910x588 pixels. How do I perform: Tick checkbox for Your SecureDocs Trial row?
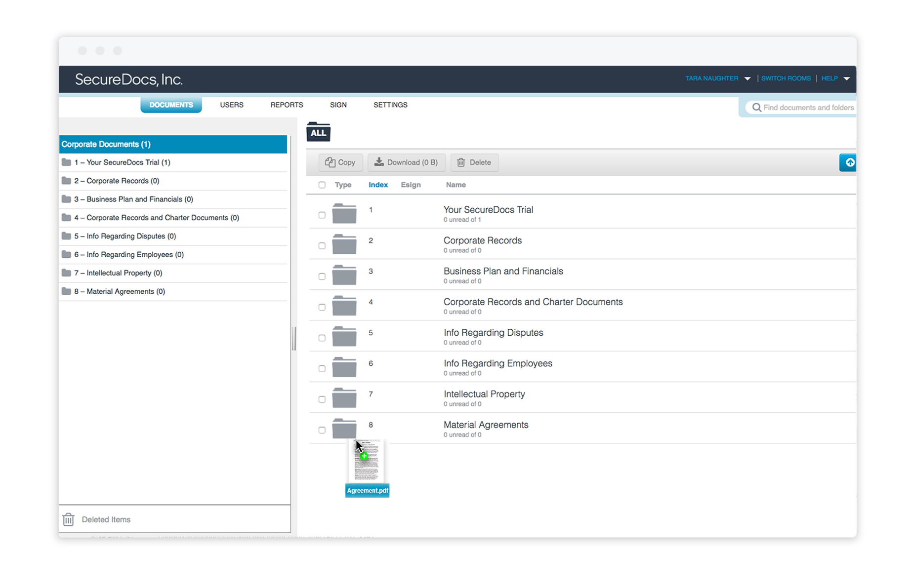(322, 215)
